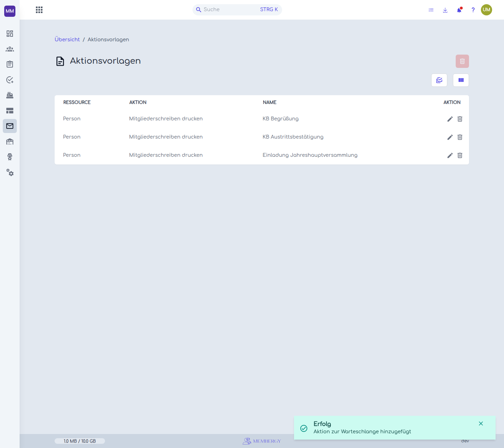504x448 pixels.
Task: Open the settings gears sidebar icon
Action: (10, 172)
